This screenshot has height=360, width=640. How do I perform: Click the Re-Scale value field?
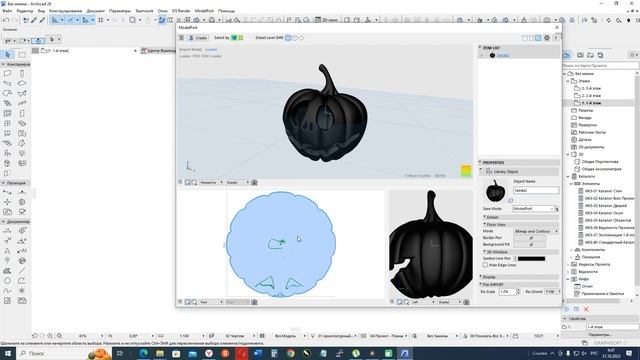pos(507,292)
